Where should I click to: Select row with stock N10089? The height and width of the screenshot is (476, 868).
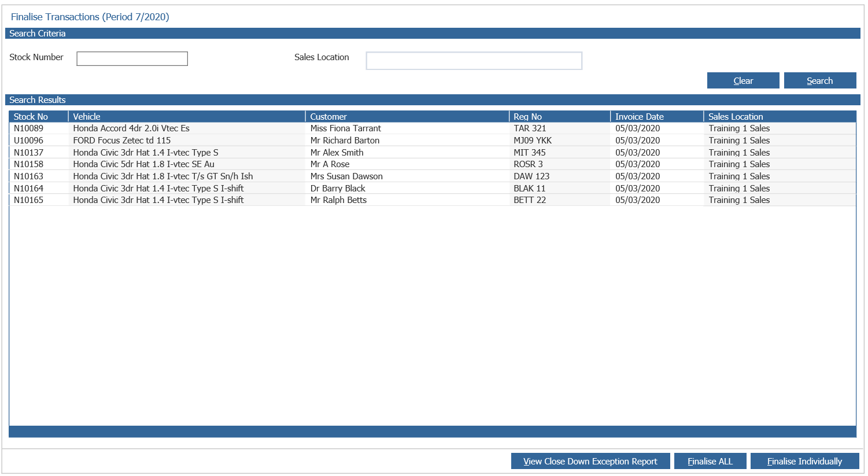pyautogui.click(x=433, y=128)
